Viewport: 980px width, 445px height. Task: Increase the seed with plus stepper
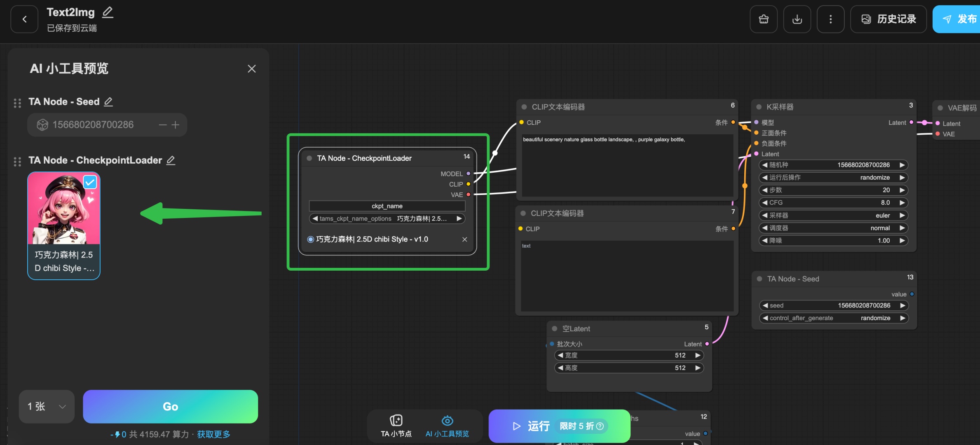pyautogui.click(x=176, y=124)
